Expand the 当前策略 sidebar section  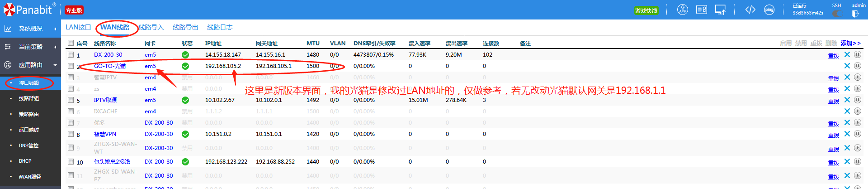[30, 47]
